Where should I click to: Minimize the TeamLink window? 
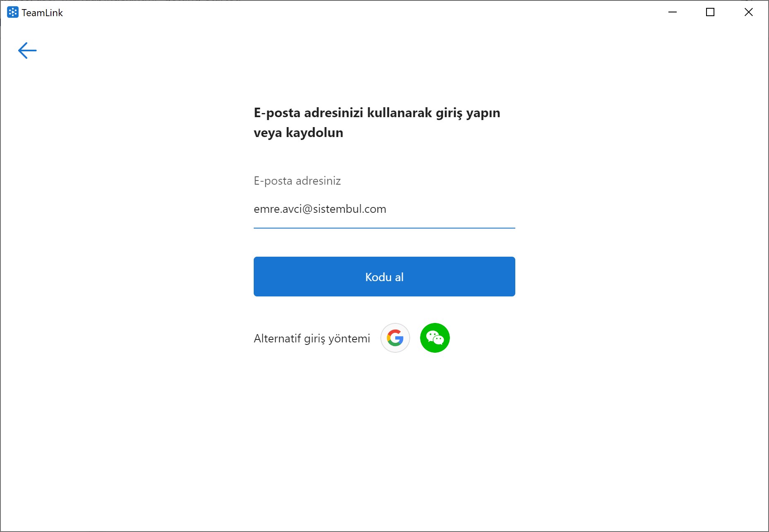pyautogui.click(x=673, y=12)
